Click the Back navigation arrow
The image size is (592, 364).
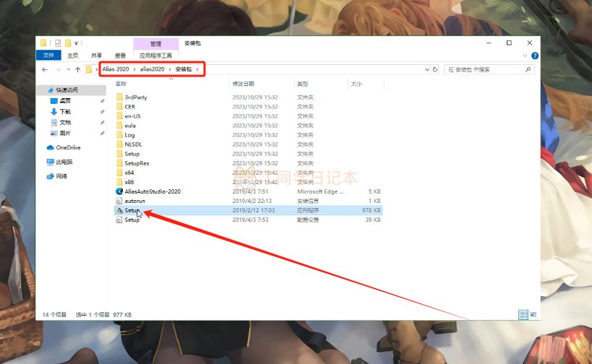coord(45,69)
